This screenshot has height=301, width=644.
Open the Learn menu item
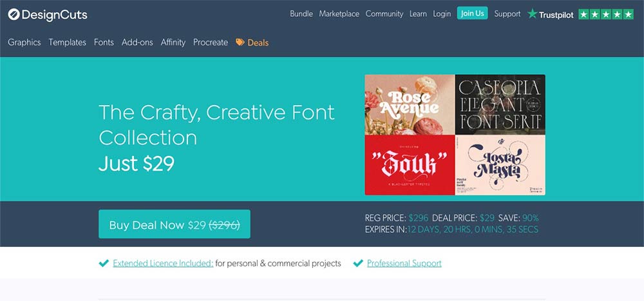pyautogui.click(x=418, y=14)
